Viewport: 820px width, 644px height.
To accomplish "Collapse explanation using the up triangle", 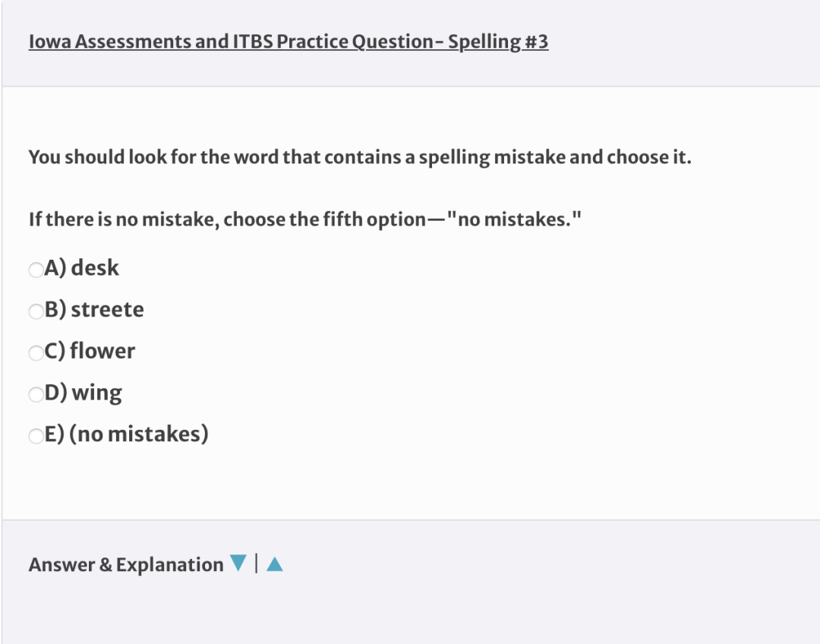I will coord(275,564).
